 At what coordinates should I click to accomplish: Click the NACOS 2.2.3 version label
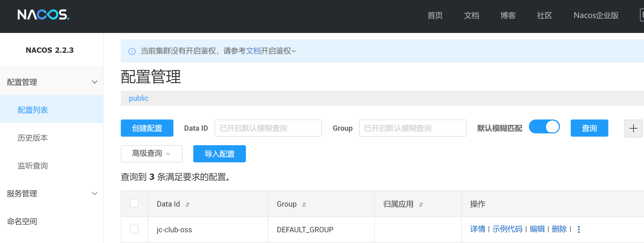pos(50,50)
